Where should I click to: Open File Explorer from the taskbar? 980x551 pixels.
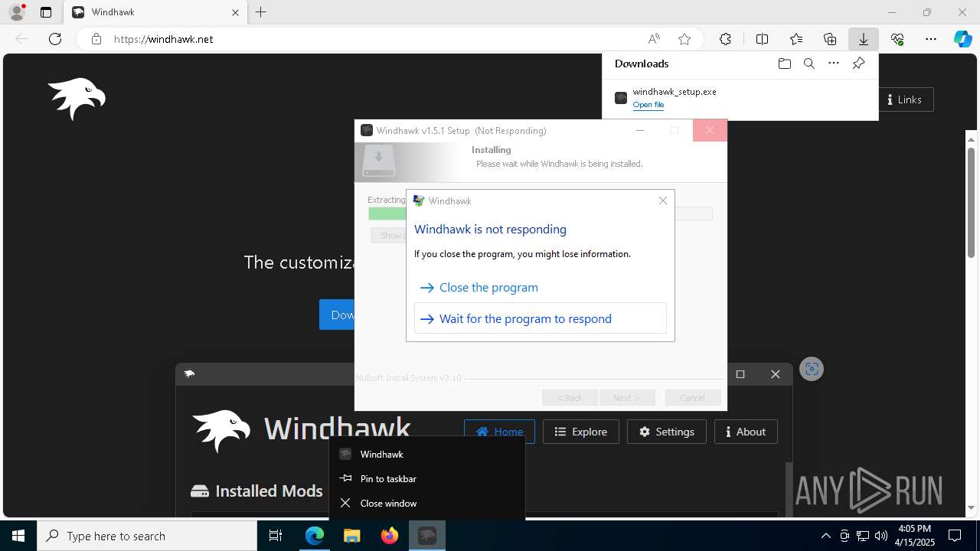point(352,536)
